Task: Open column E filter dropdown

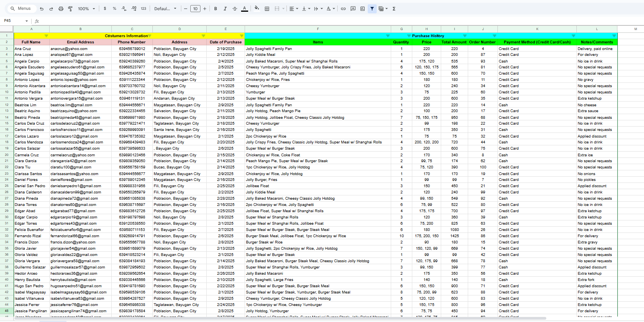Action: [241, 36]
